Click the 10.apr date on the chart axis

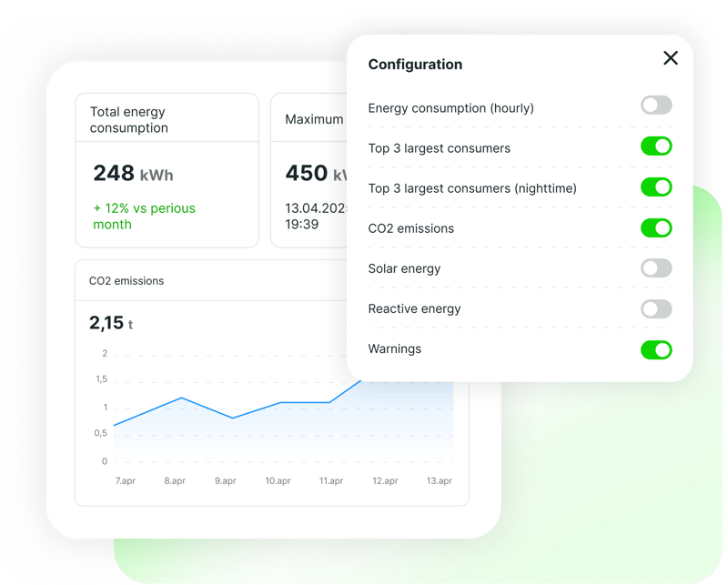(278, 480)
